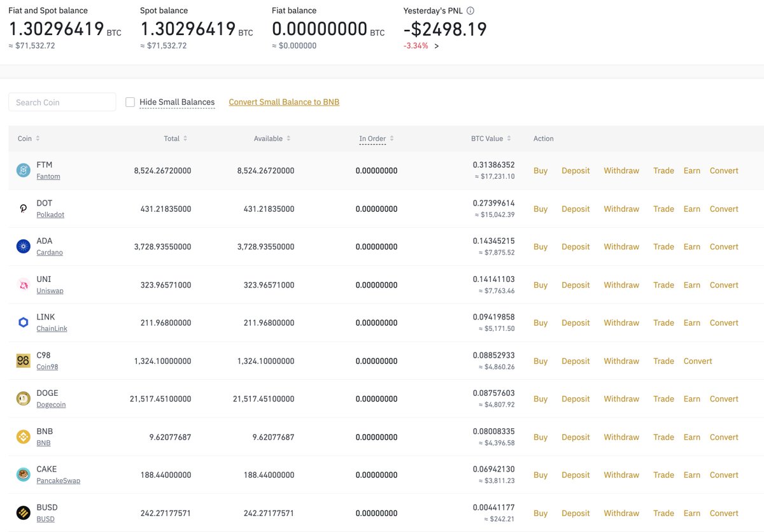
Task: Click the Fiat balance 0.00000000 BTC figure
Action: (x=328, y=29)
